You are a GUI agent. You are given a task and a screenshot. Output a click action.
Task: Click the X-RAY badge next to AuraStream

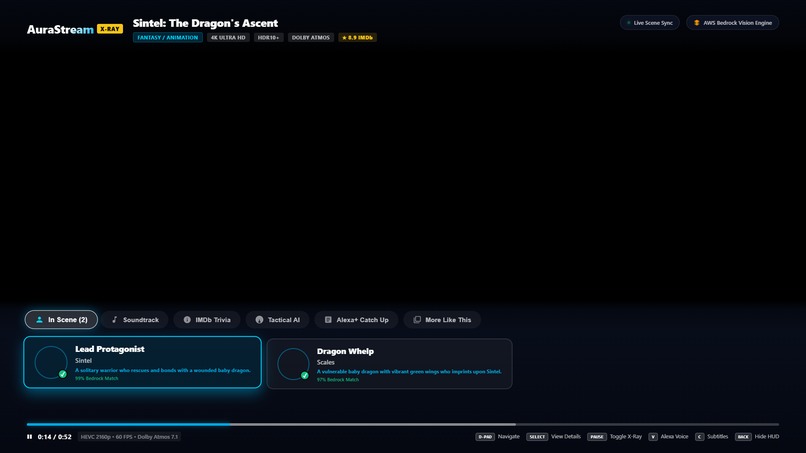click(110, 29)
